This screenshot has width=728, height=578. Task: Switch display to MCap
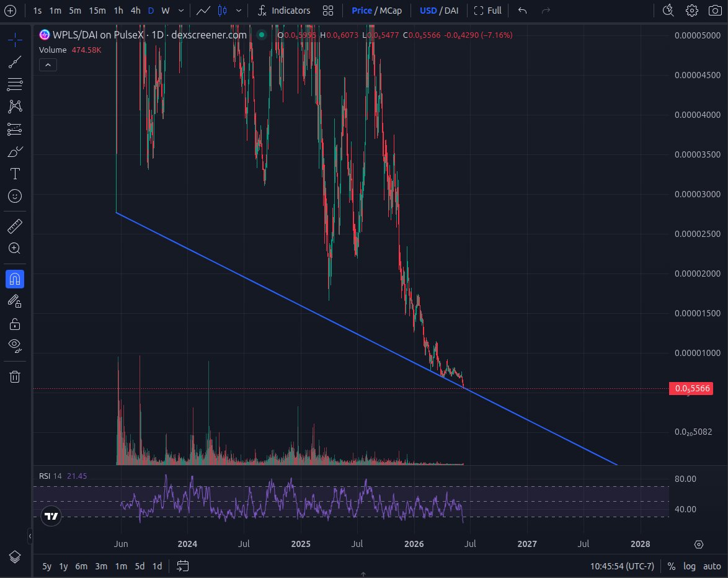391,11
